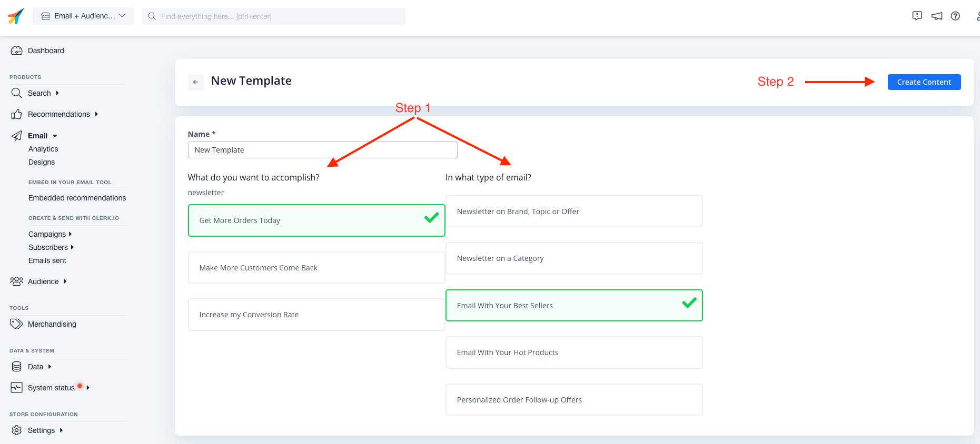Click the announcements megaphone icon

coord(936,16)
